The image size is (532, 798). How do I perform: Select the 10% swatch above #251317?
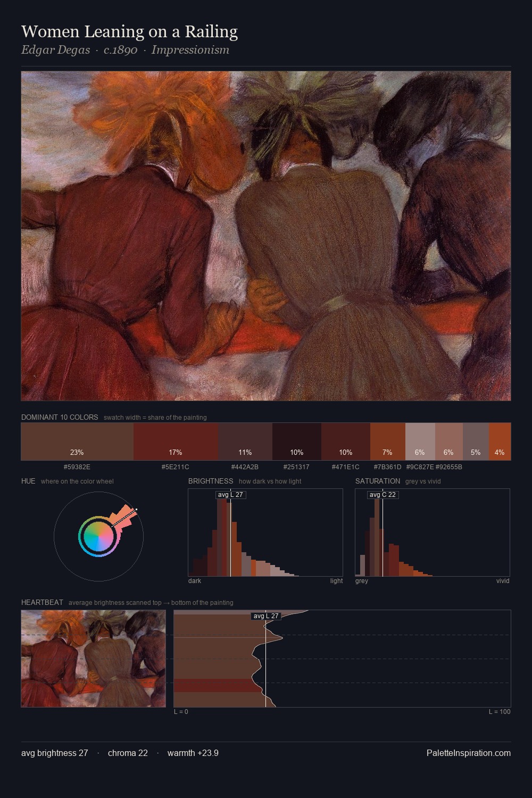coord(297,442)
